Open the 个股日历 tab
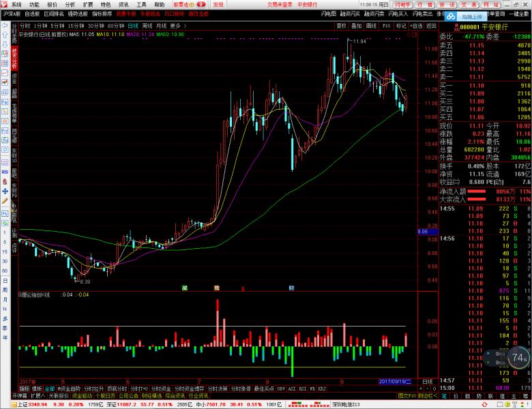 (105, 396)
